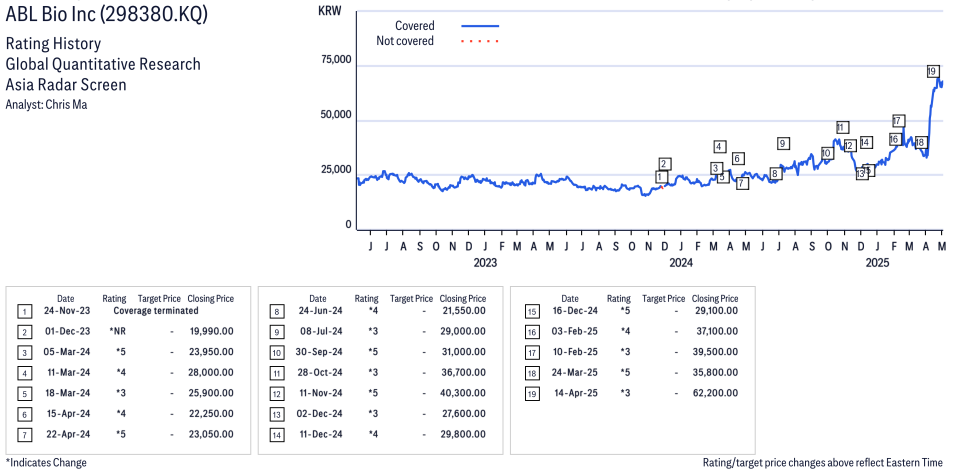Click closing price 35,800.00
The image size is (954, 469).
714,373
